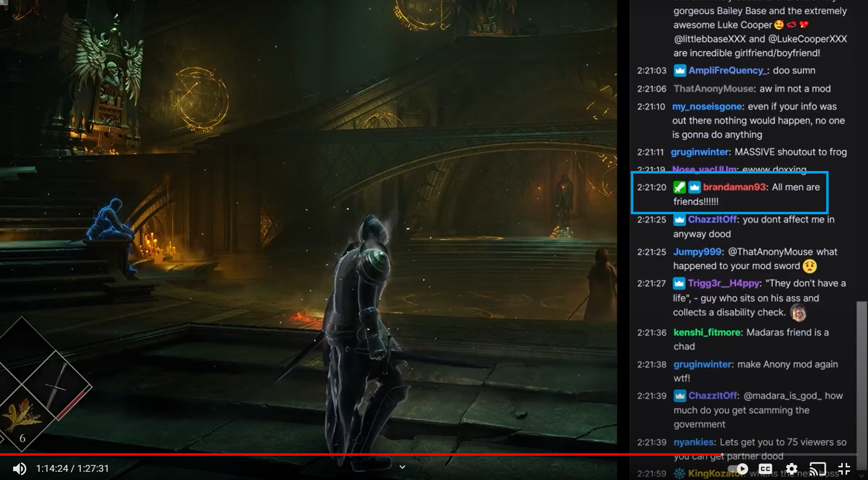
Task: Click the sword weapon slot in game HUD
Action: pos(57,385)
